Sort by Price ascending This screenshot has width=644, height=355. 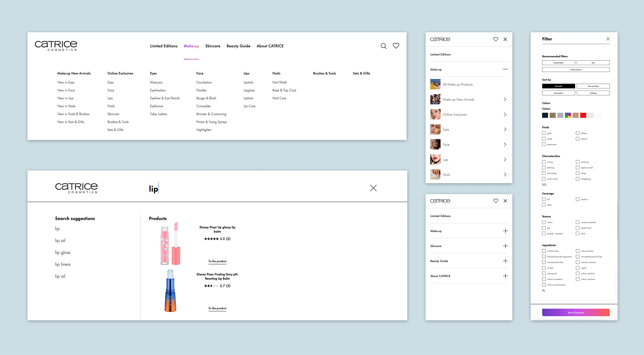(x=593, y=86)
